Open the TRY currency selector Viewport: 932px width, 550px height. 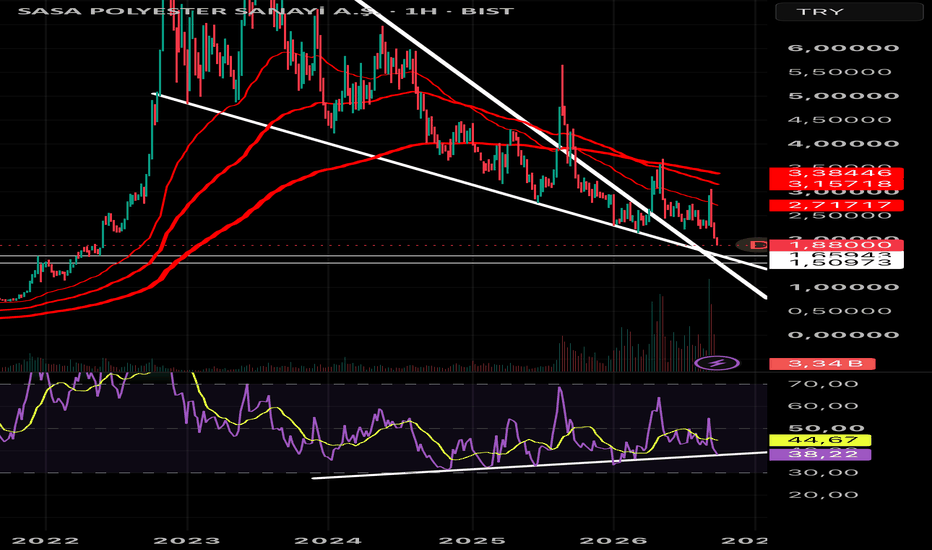coord(849,11)
